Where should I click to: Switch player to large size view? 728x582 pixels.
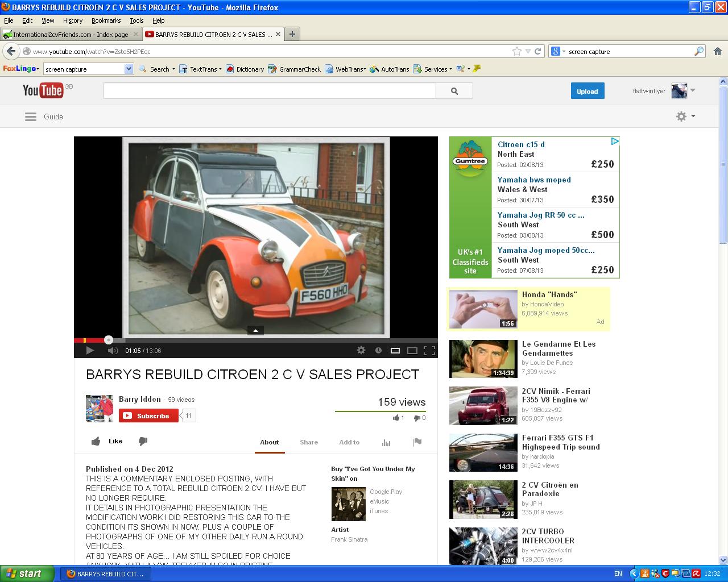coord(412,351)
